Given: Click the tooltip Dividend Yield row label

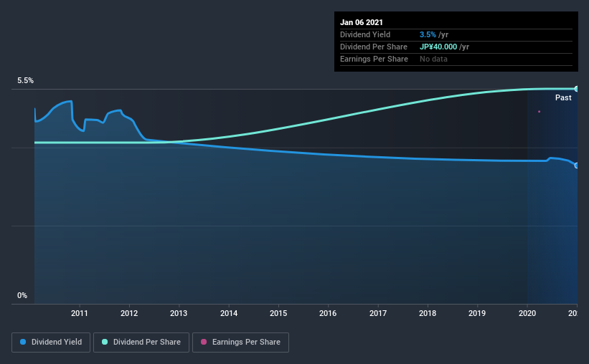Looking at the screenshot, I should (365, 34).
